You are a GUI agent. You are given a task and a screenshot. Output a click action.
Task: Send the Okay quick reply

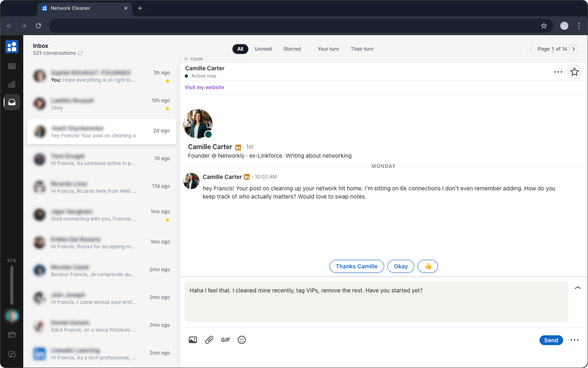click(401, 266)
